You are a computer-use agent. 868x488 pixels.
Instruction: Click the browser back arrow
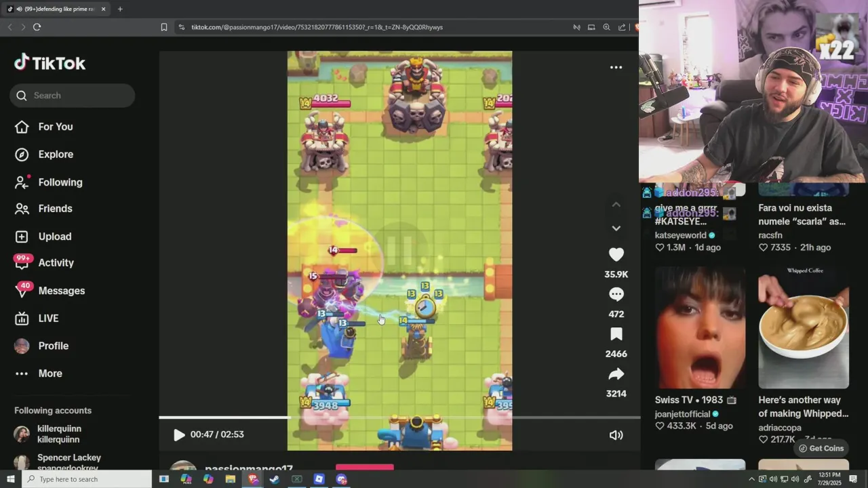[x=9, y=27]
